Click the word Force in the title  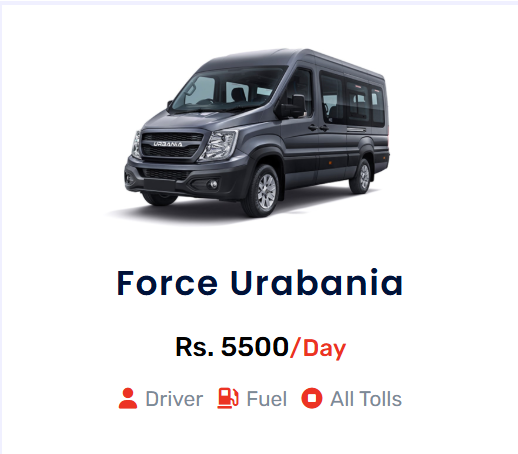coord(167,283)
